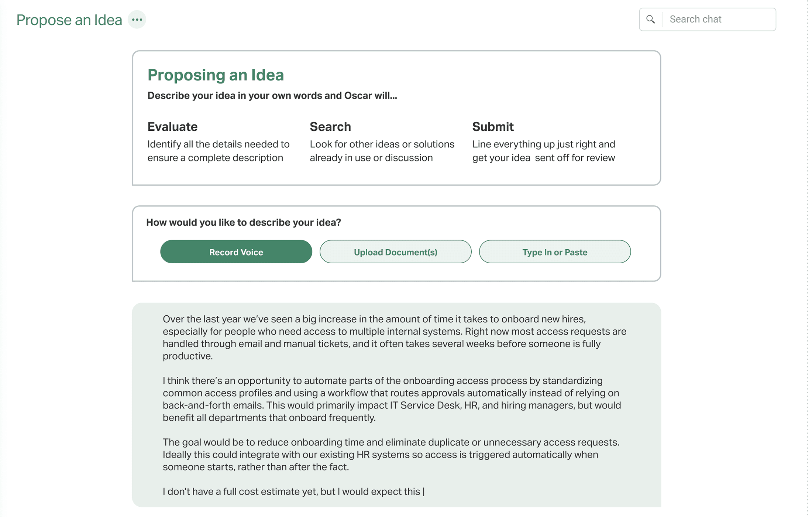812x517 pixels.
Task: Click the "Describe your idea in your own words" subtitle
Action: 272,96
